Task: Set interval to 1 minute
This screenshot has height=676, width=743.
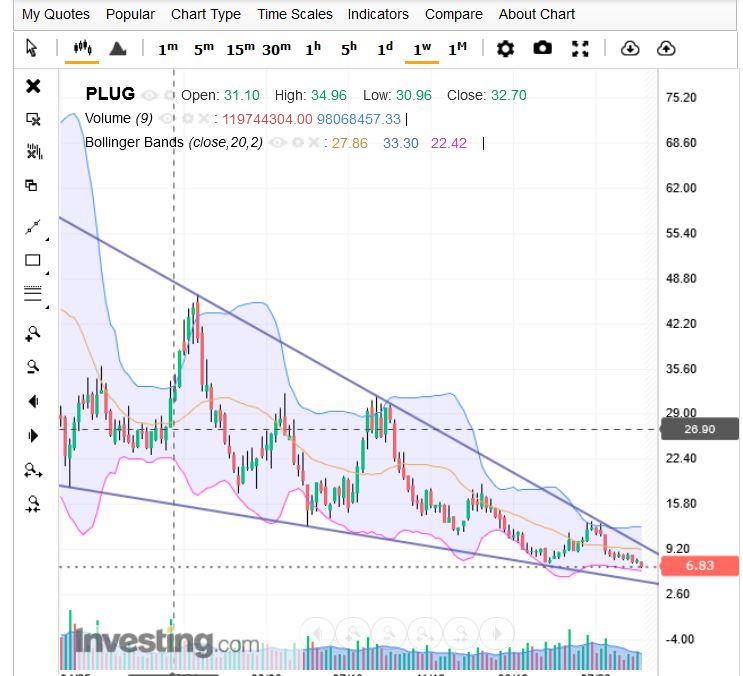Action: [x=168, y=48]
